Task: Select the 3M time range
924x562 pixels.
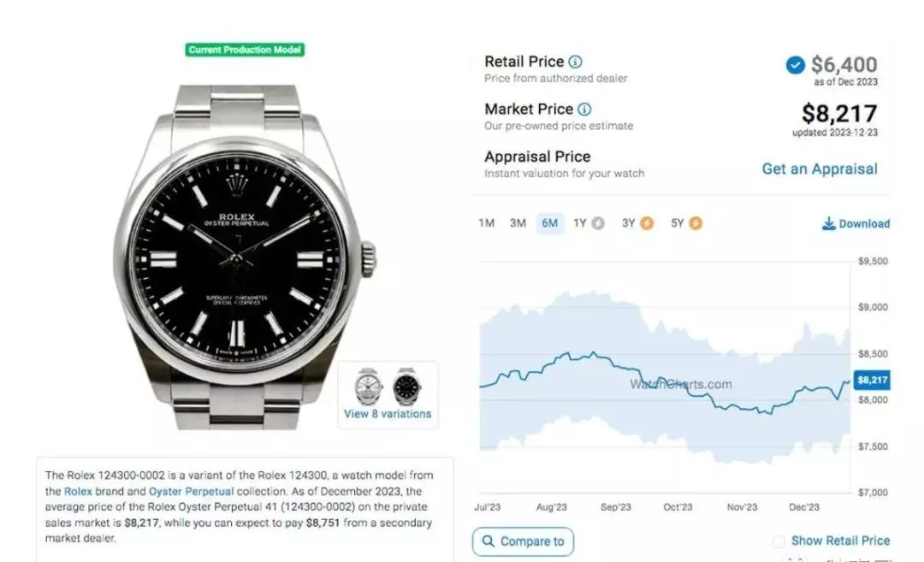Action: [x=518, y=223]
